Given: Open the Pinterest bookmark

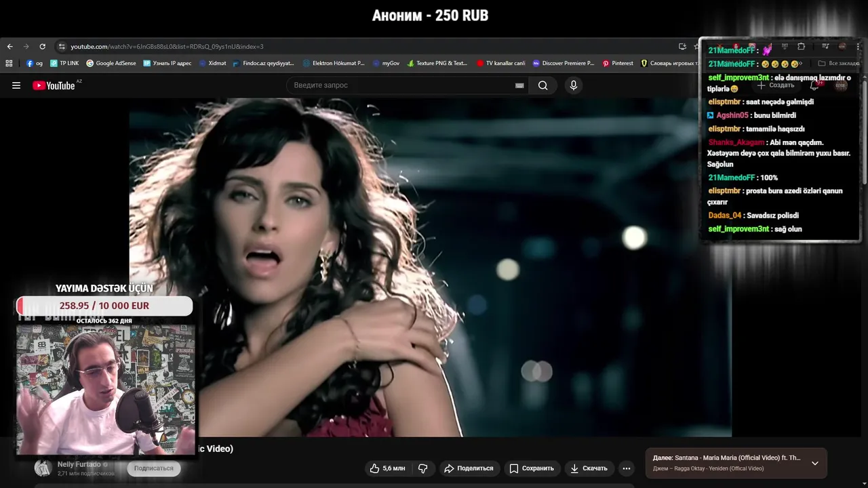Looking at the screenshot, I should pyautogui.click(x=618, y=63).
